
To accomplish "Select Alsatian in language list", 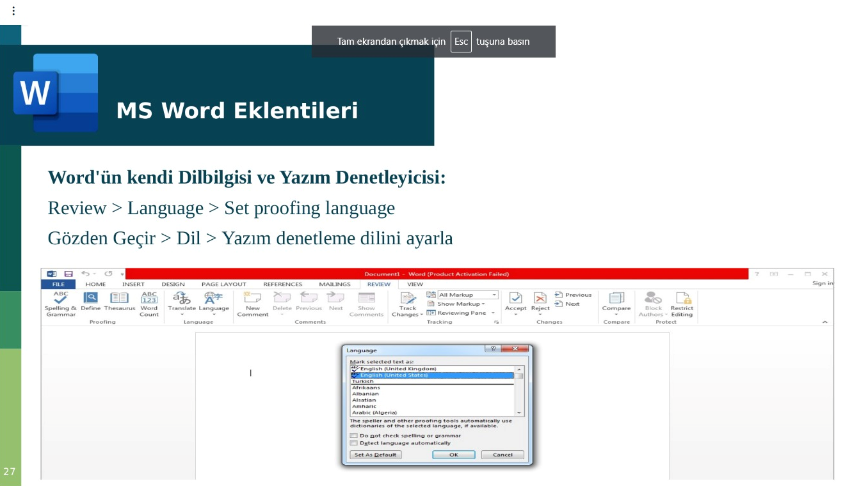I will point(432,400).
